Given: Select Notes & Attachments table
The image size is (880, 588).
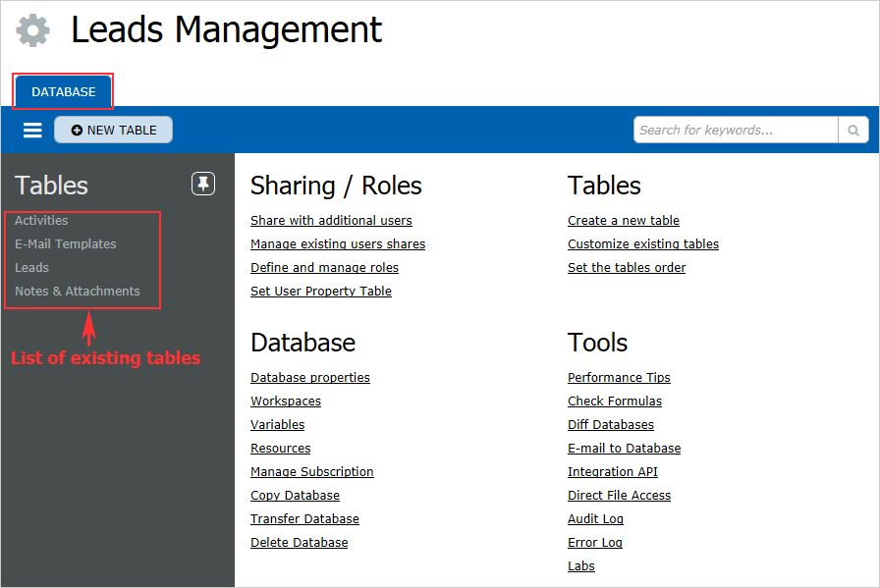Looking at the screenshot, I should [x=77, y=292].
